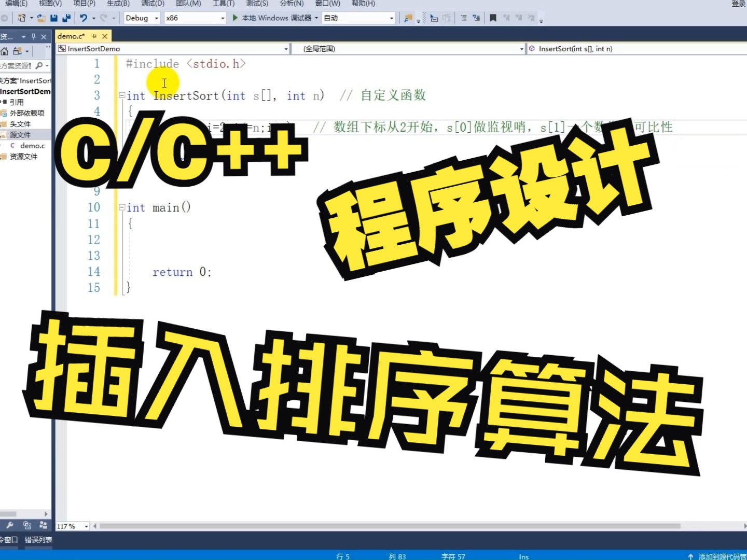This screenshot has height=560, width=747.
Task: Open the 调试(D) menu
Action: click(152, 4)
